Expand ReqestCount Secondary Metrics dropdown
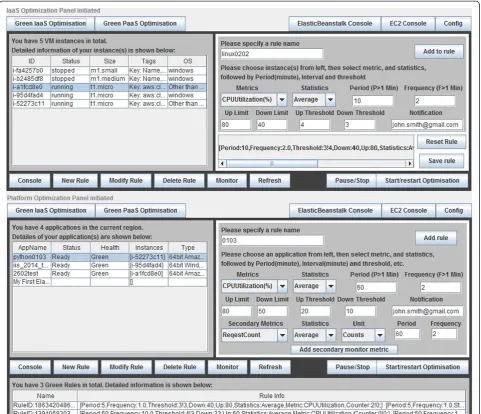 click(x=282, y=335)
